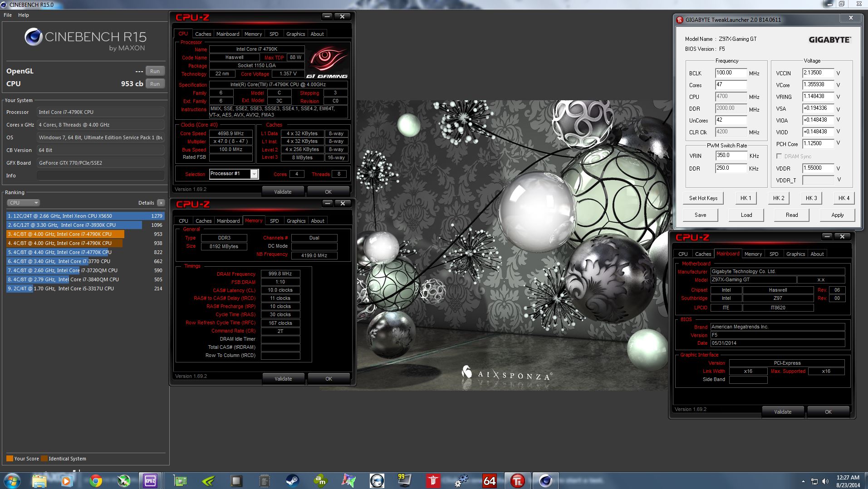Click the VRIN PWM switch rate field
The width and height of the screenshot is (868, 489).
[x=731, y=156]
